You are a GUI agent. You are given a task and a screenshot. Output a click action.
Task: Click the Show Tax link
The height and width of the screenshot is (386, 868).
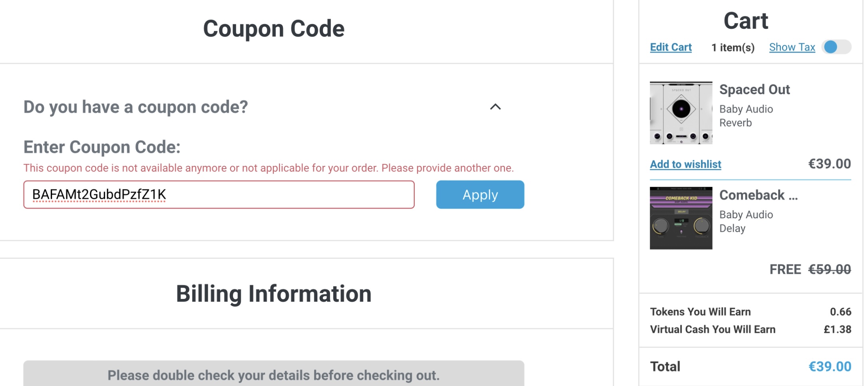point(792,47)
